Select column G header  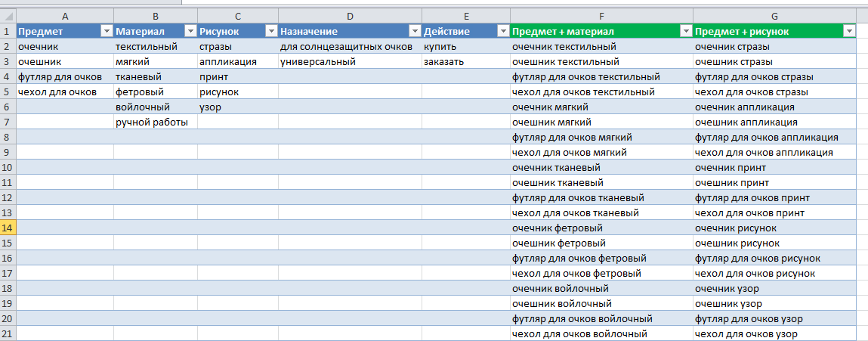point(774,16)
